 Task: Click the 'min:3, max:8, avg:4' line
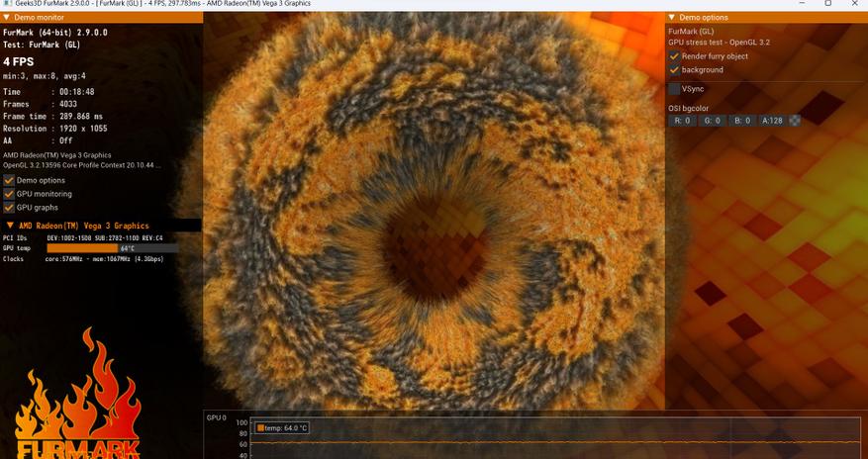(45, 76)
